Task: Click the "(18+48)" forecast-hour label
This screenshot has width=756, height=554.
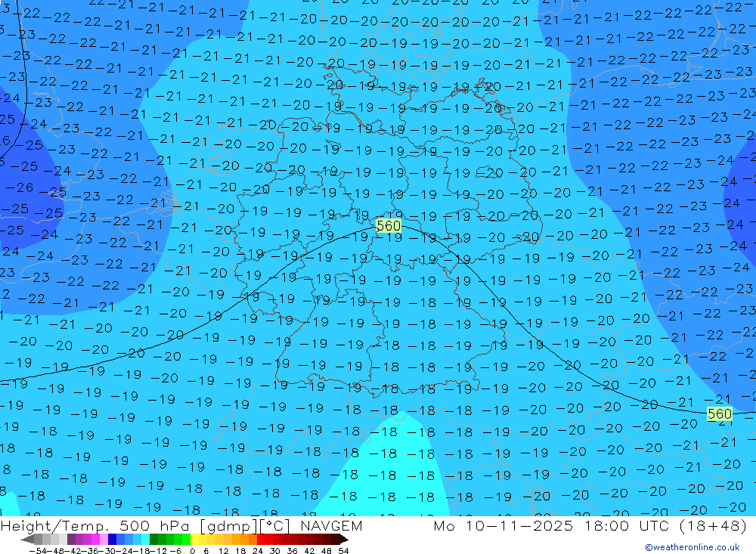Action: pos(713,525)
